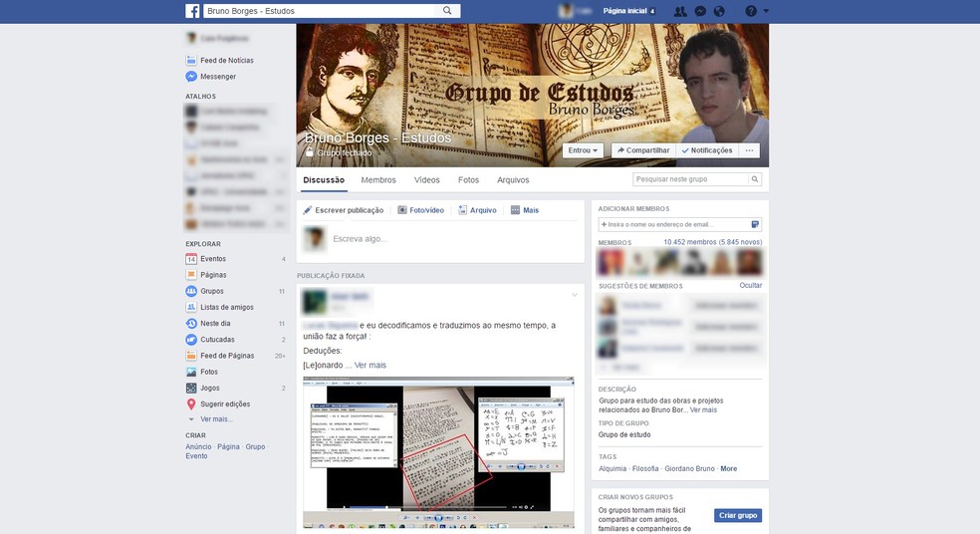Click Pesquisar neste grupo field
The height and width of the screenshot is (534, 980).
coord(690,179)
